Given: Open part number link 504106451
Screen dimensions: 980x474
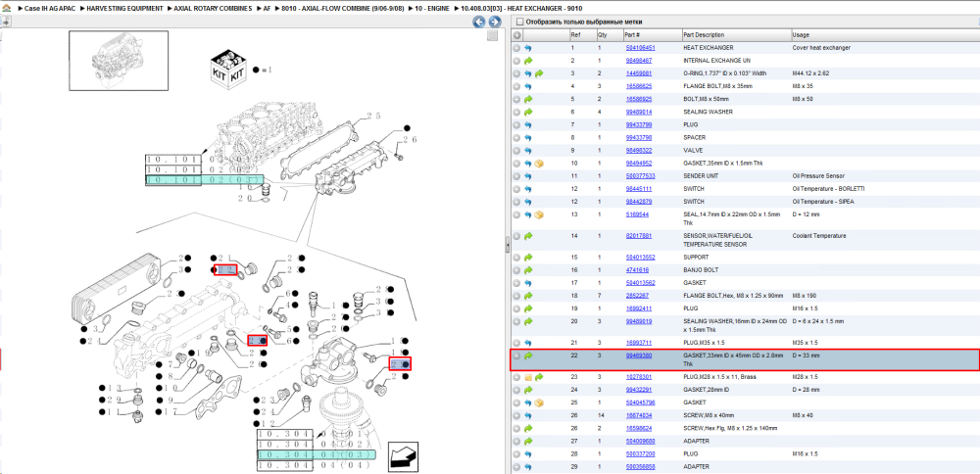Looking at the screenshot, I should pyautogui.click(x=640, y=48).
